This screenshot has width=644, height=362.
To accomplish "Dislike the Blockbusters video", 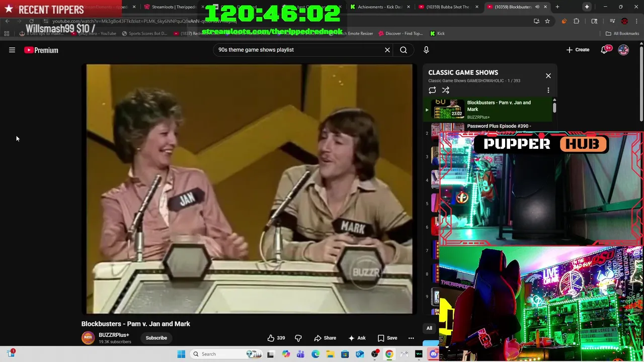I will (x=298, y=338).
